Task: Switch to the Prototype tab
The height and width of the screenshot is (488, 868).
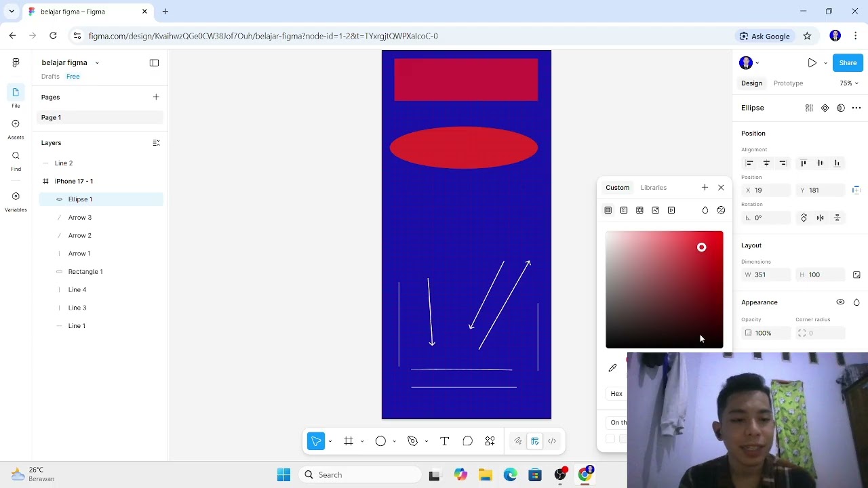Action: (x=788, y=83)
